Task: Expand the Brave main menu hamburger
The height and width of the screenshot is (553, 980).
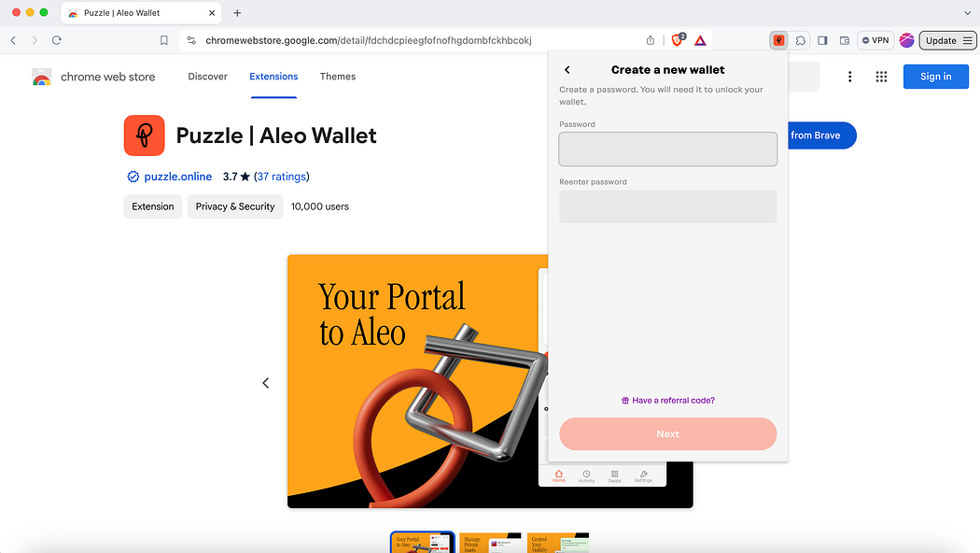Action: (x=967, y=41)
